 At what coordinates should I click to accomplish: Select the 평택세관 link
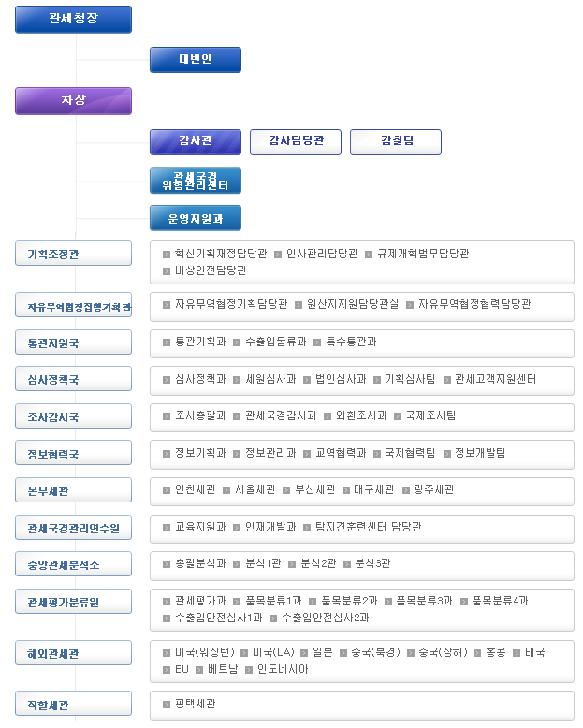click(x=196, y=704)
